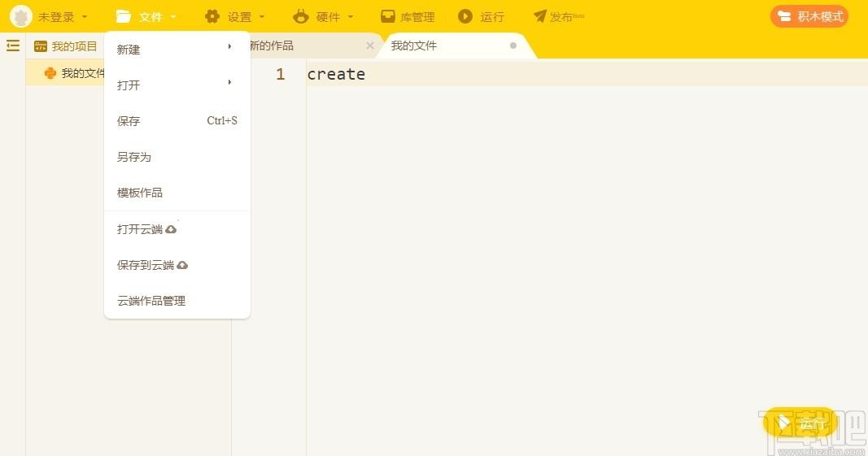Click the 我的项目 code icon

tap(41, 46)
